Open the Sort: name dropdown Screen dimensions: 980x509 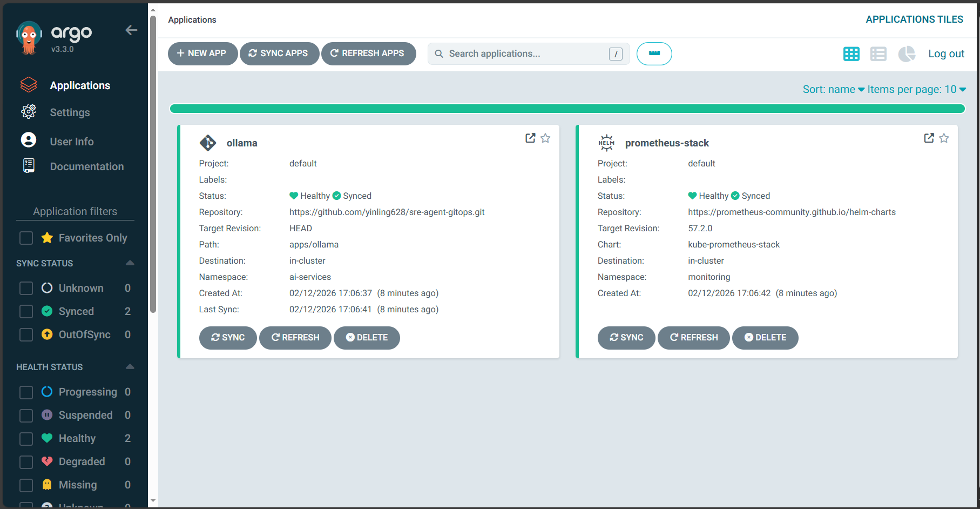pyautogui.click(x=833, y=89)
